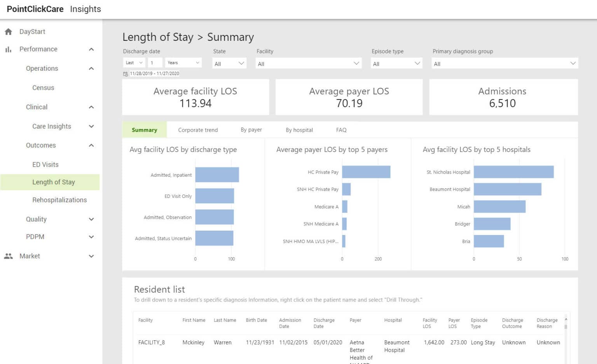Switch to the Corporate trend tab
597x364 pixels.
(198, 130)
